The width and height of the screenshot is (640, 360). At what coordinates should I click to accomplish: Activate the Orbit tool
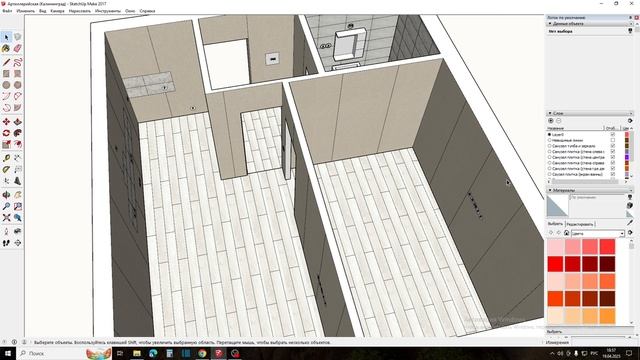tap(6, 195)
